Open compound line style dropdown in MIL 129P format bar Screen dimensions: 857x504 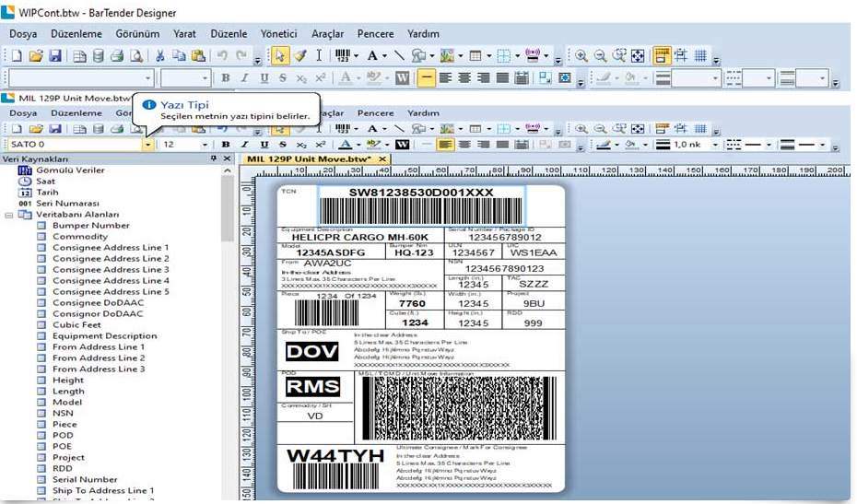(822, 145)
